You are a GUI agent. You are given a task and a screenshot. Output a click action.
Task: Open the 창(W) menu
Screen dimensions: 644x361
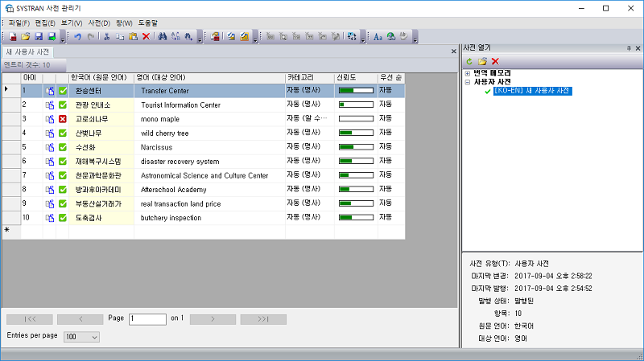[124, 23]
